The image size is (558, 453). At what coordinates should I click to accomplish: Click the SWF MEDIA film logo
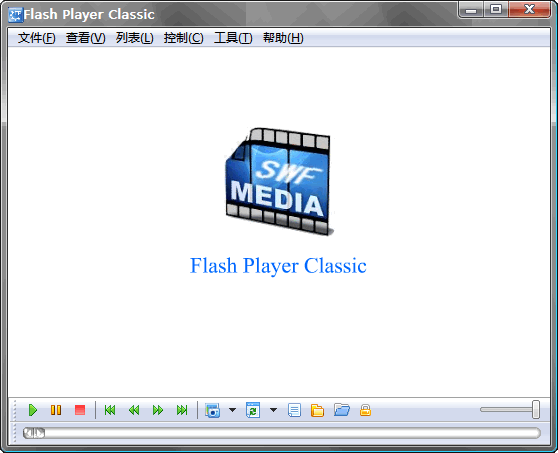(x=279, y=181)
